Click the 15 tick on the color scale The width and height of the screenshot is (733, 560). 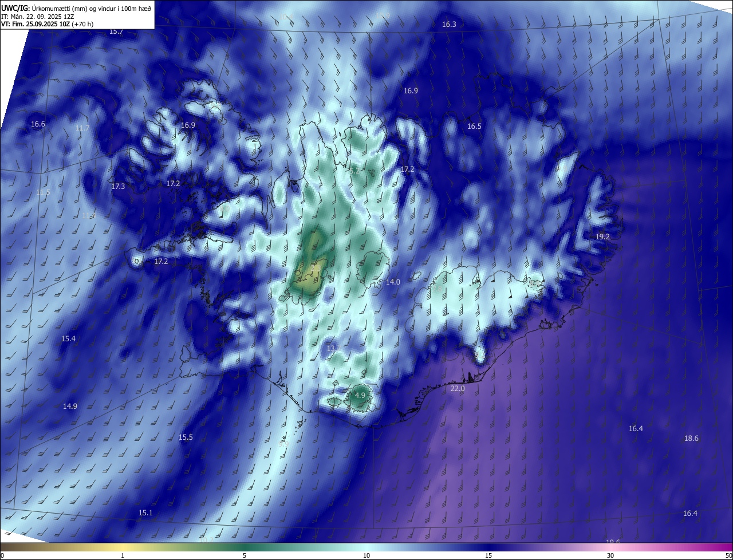pyautogui.click(x=488, y=555)
